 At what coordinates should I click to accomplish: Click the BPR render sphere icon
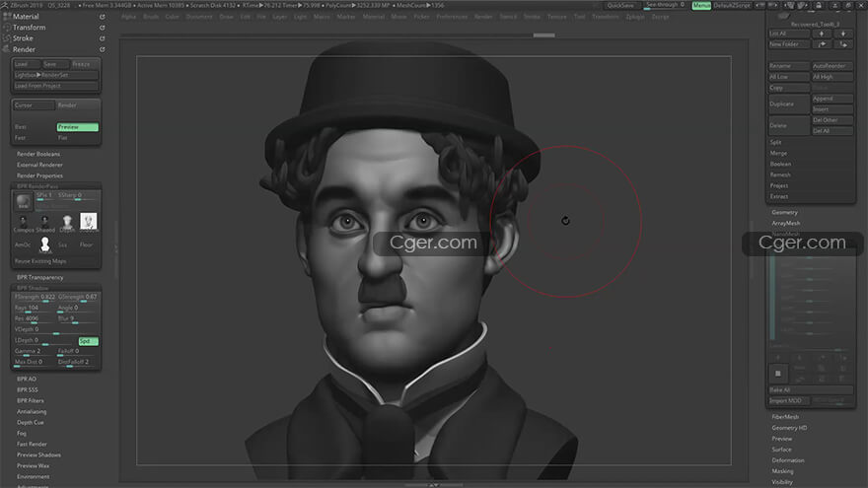(24, 201)
